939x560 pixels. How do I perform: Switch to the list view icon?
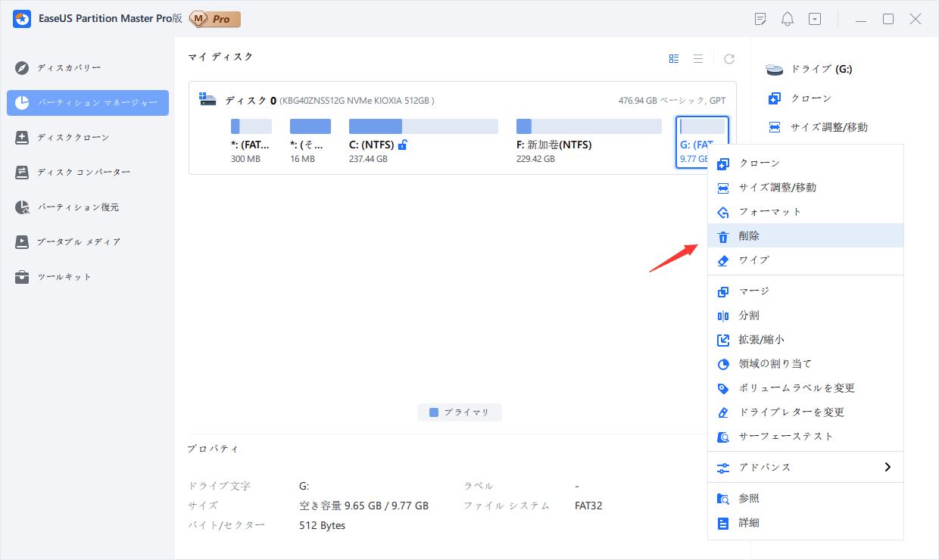tap(698, 58)
